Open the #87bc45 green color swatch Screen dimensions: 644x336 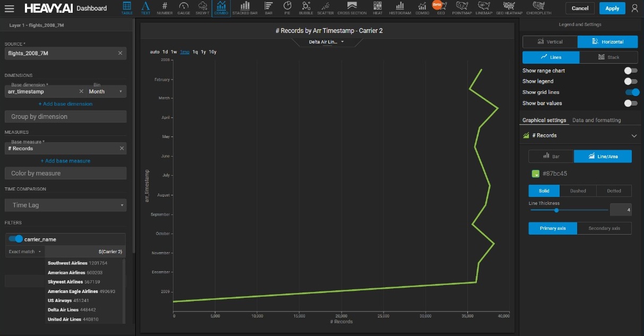tap(536, 174)
